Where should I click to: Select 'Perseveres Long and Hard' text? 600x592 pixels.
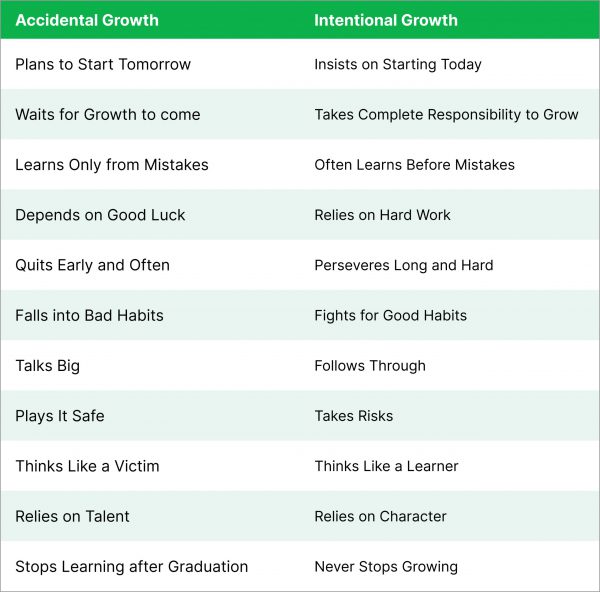point(404,265)
